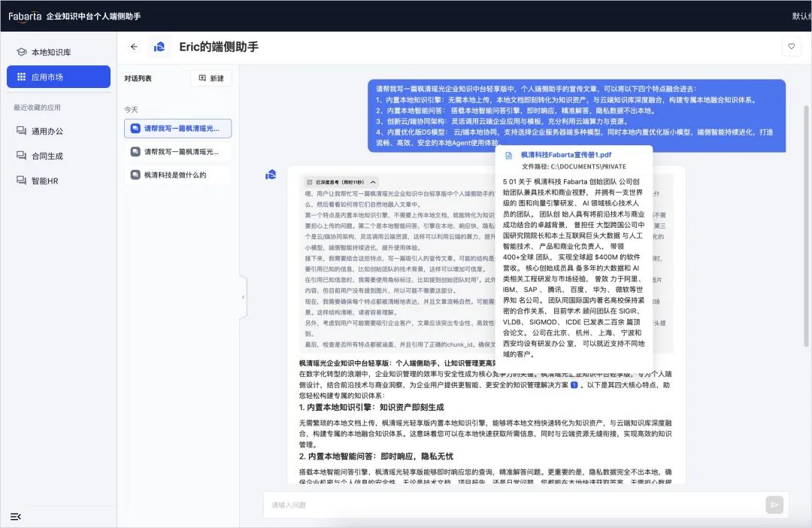812x528 pixels.
Task: Click the citation marker 1 in the reply
Action: point(574,385)
